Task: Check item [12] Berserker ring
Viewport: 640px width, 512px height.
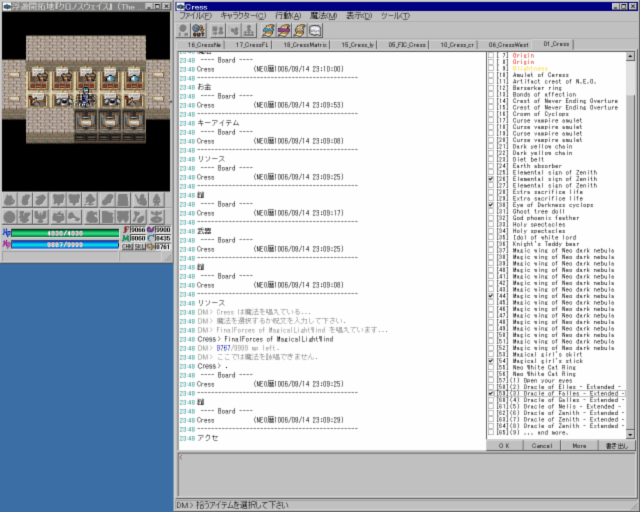Action: pos(491,88)
